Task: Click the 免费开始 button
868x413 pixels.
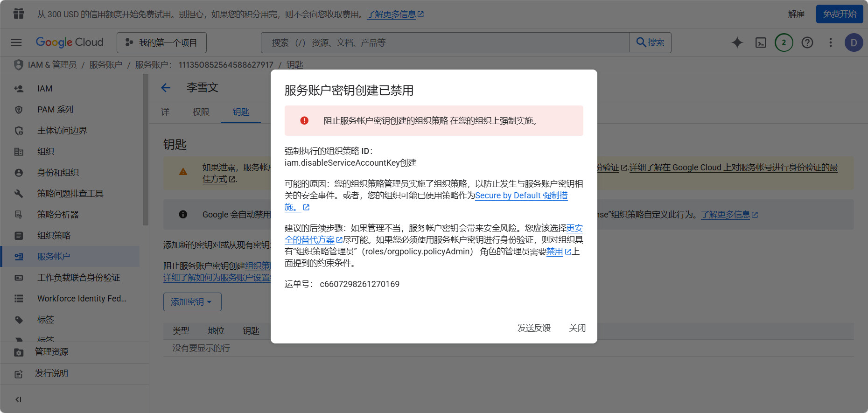Action: point(839,14)
